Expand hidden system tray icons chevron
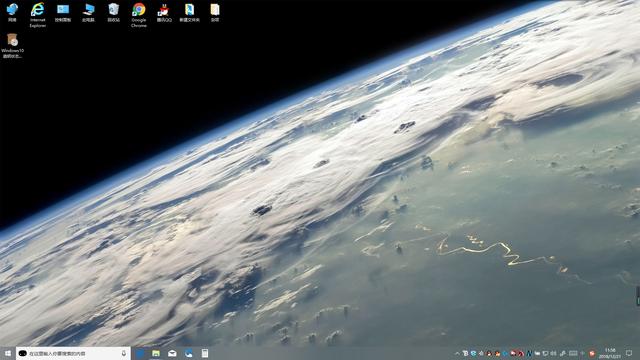The height and width of the screenshot is (360, 640). [457, 353]
